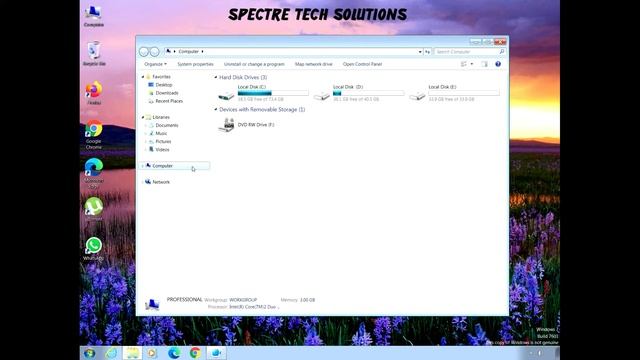
Task: Select Downloads under Favorites
Action: point(167,93)
